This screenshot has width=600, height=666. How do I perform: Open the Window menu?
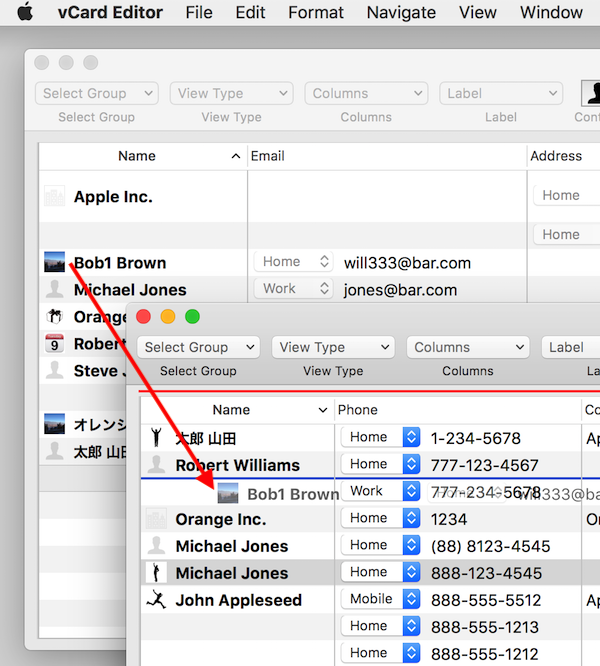click(x=551, y=12)
